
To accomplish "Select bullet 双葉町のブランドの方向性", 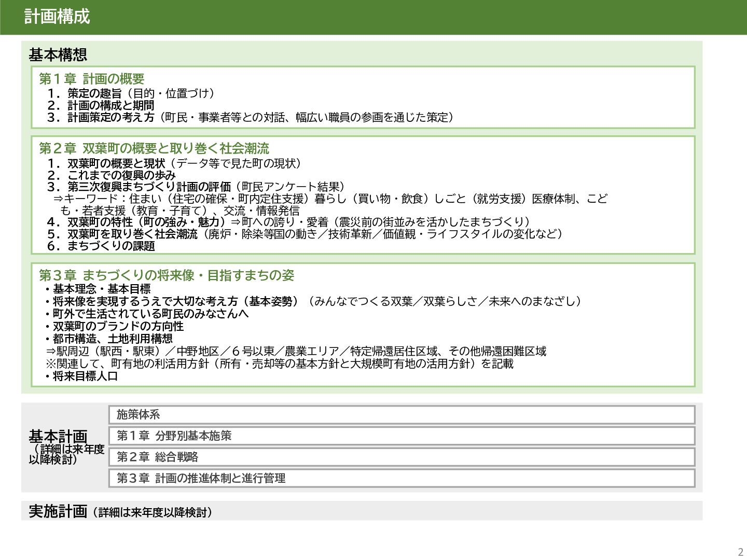I will 114,326.
